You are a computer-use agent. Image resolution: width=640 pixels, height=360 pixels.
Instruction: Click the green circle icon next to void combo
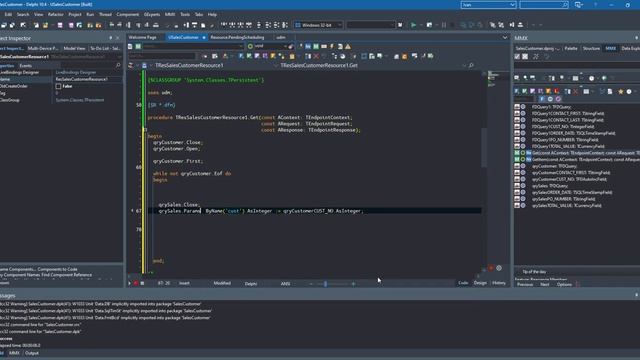tap(250, 47)
